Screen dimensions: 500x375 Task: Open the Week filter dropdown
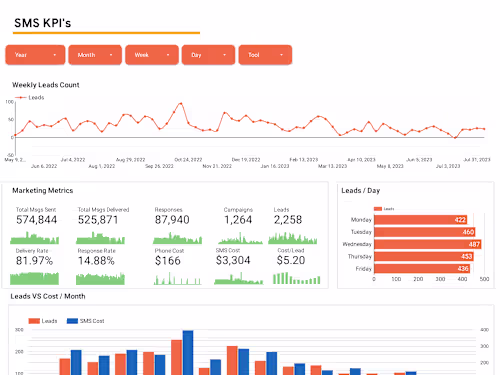click(x=152, y=55)
